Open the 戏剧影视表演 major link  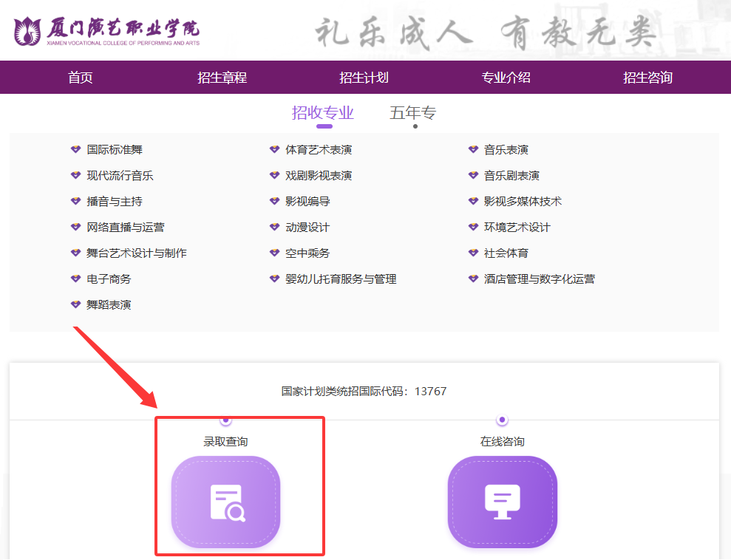pos(319,176)
